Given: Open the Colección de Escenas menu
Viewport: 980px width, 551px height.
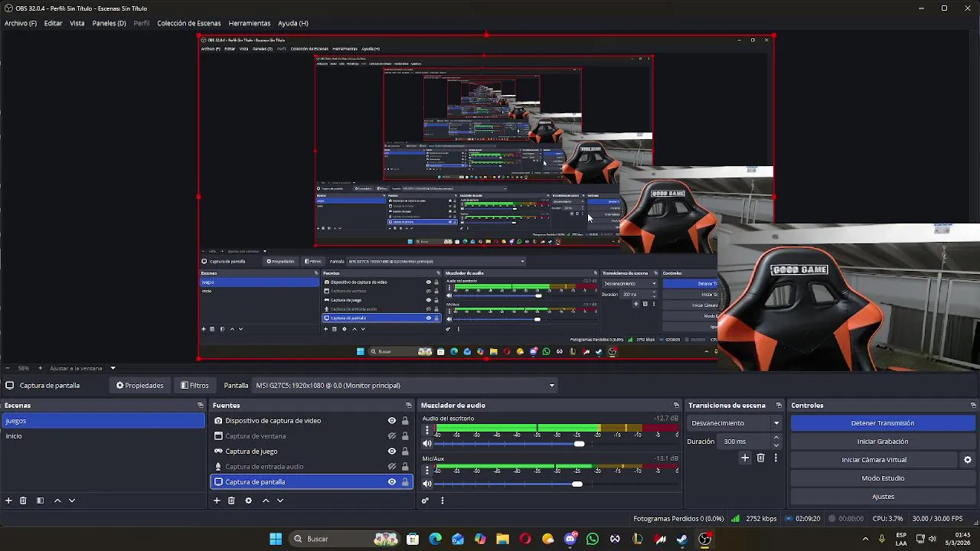Looking at the screenshot, I should point(188,23).
